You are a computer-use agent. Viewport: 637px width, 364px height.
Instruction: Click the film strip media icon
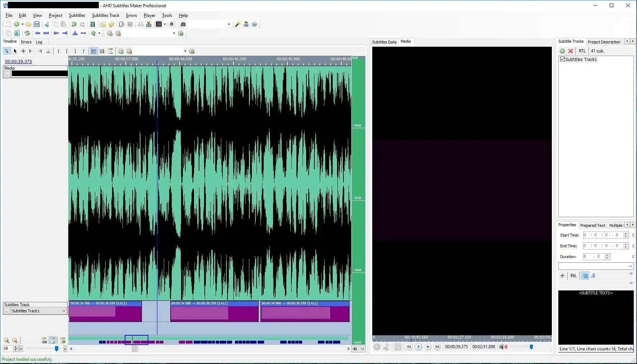[x=93, y=24]
